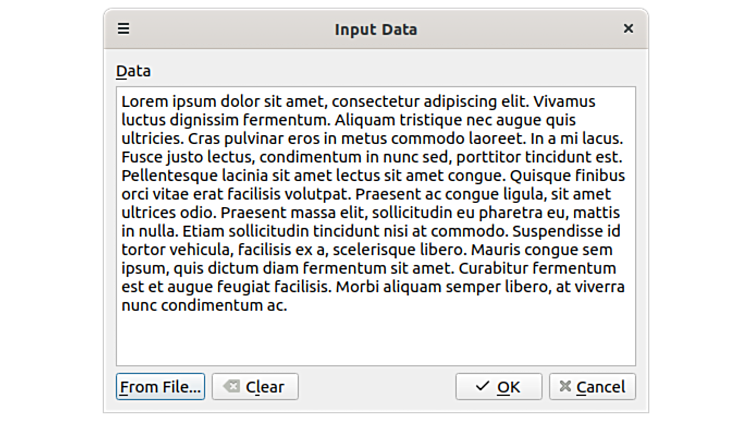Confirm the input with OK
This screenshot has height=423, width=752.
pos(498,387)
